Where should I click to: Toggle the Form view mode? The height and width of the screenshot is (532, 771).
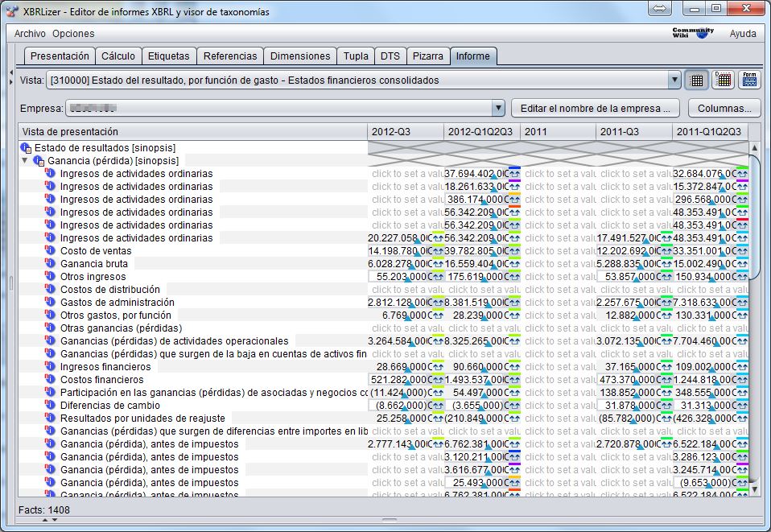[749, 80]
